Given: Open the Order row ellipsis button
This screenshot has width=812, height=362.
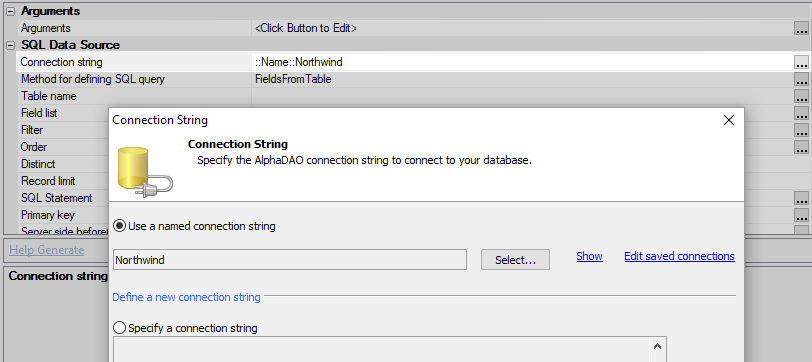Looking at the screenshot, I should point(801,147).
